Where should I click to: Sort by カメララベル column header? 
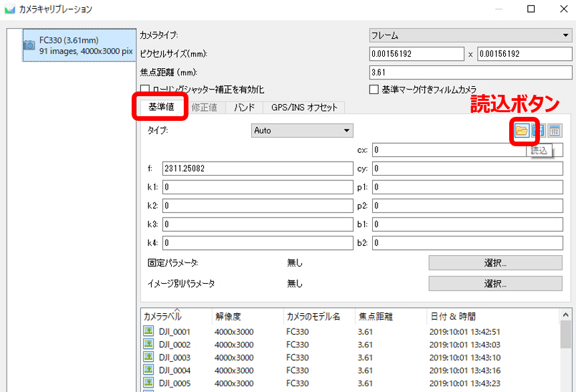[176, 317]
